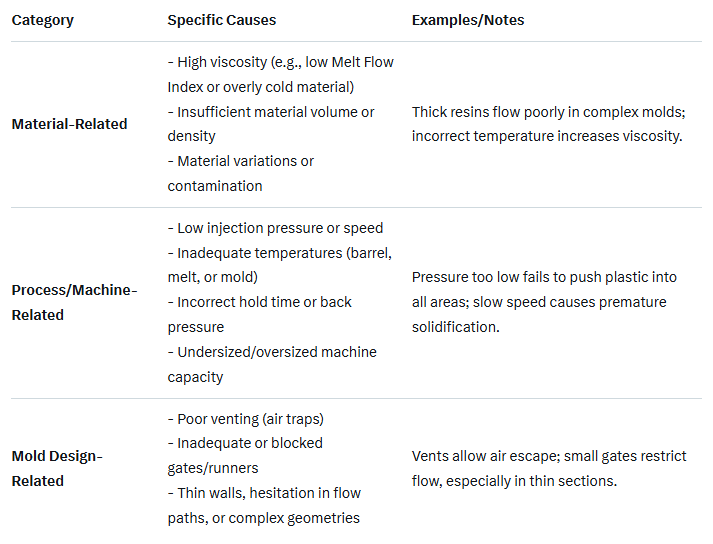Click the Specific Causes column header
Image resolution: width=713 pixels, height=544 pixels.
tap(222, 20)
